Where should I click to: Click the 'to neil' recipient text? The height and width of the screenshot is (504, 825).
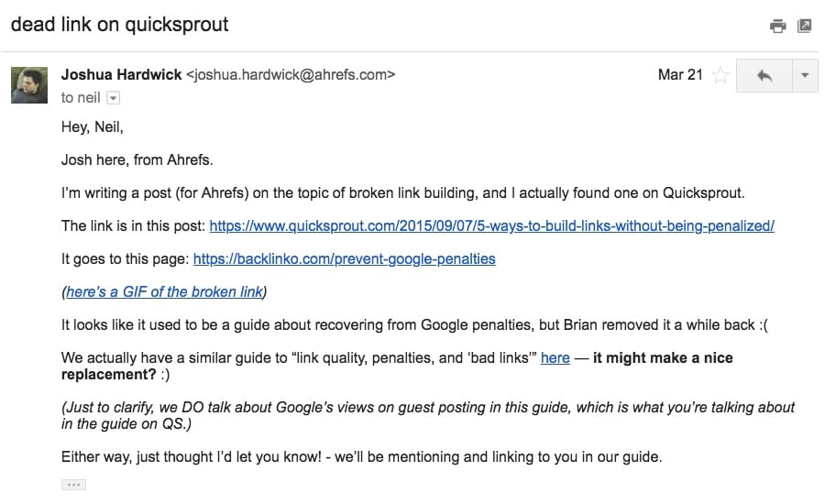click(81, 98)
